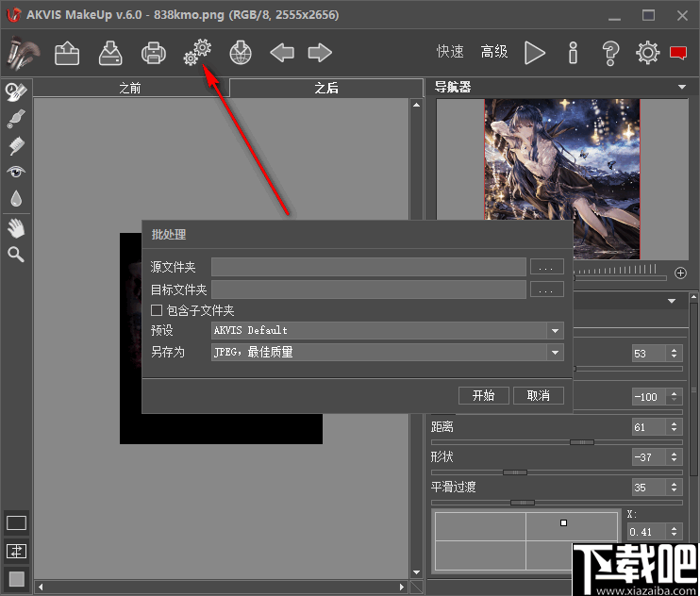The height and width of the screenshot is (596, 700).
Task: Click the AKVIS MakeUp brushes logo
Action: (23, 53)
